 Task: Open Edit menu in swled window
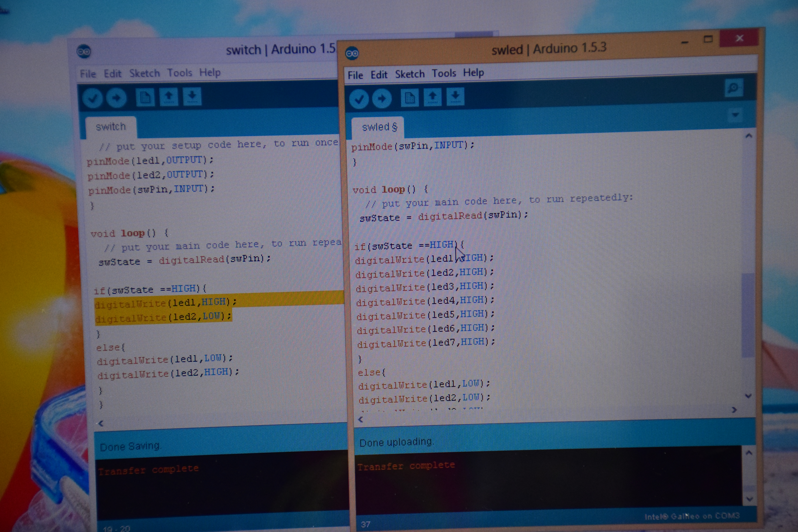pyautogui.click(x=379, y=74)
